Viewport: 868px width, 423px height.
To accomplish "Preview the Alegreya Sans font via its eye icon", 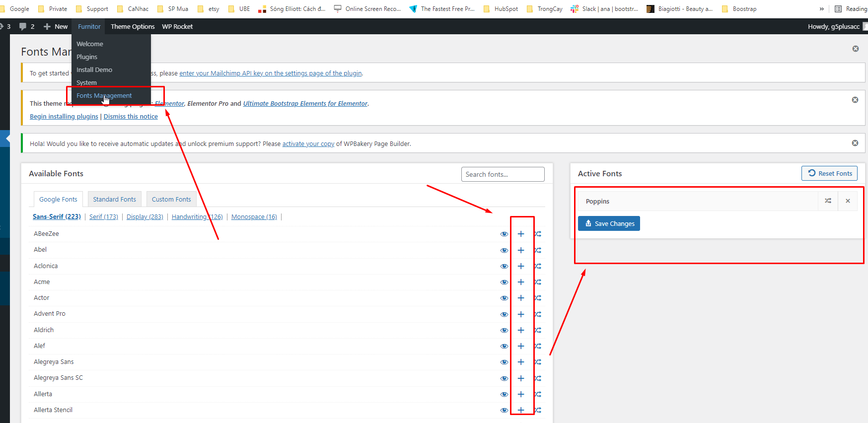I will pos(504,362).
